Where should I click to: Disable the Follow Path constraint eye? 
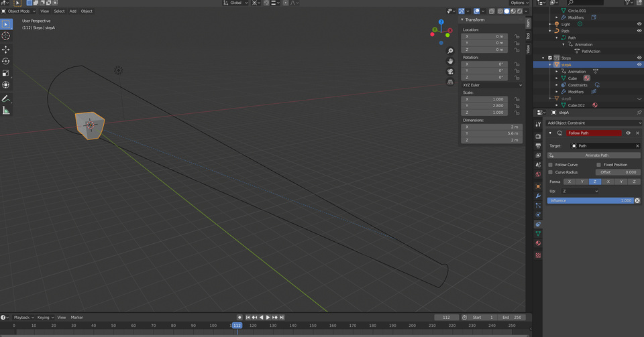(628, 133)
